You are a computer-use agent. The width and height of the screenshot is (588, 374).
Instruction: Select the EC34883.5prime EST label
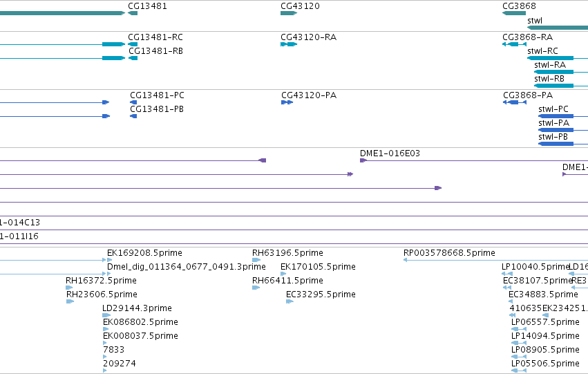543,294
